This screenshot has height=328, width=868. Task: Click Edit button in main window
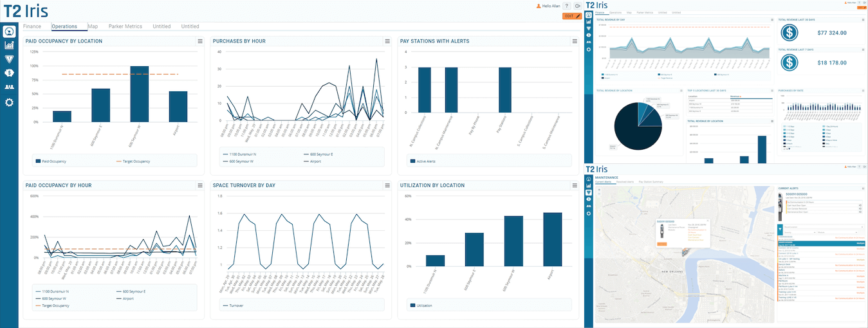pos(572,15)
